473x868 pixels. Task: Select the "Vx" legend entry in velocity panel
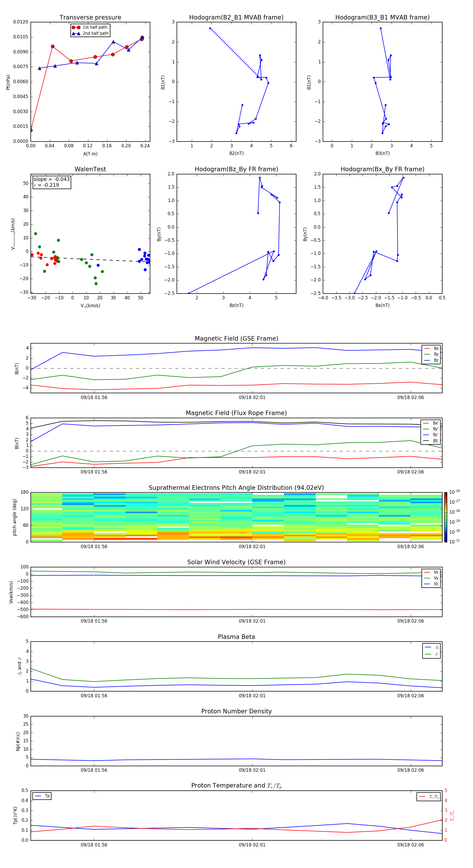point(431,572)
